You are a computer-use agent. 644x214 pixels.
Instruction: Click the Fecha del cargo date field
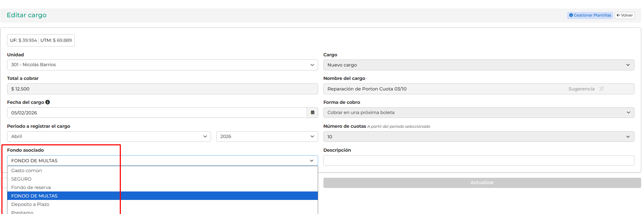[157, 113]
